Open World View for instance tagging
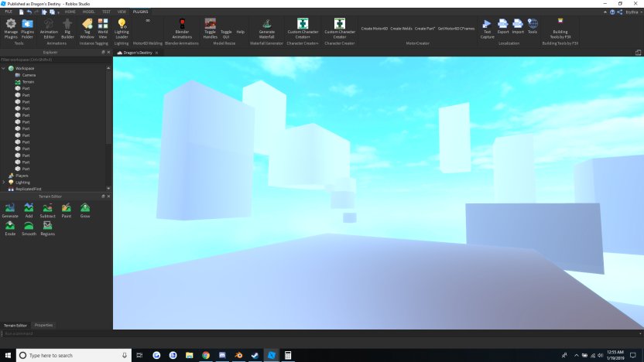Image resolution: width=644 pixels, height=362 pixels. point(103,29)
